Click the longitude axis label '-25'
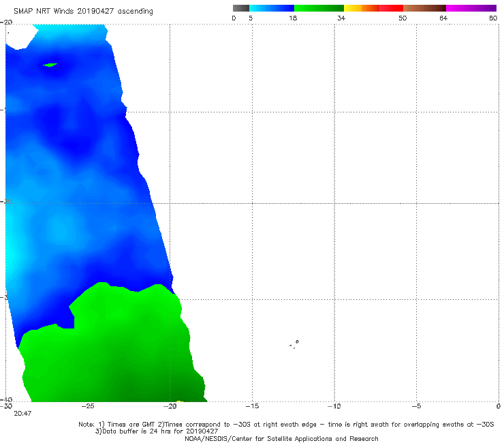This screenshot has height=443, width=504. click(88, 406)
